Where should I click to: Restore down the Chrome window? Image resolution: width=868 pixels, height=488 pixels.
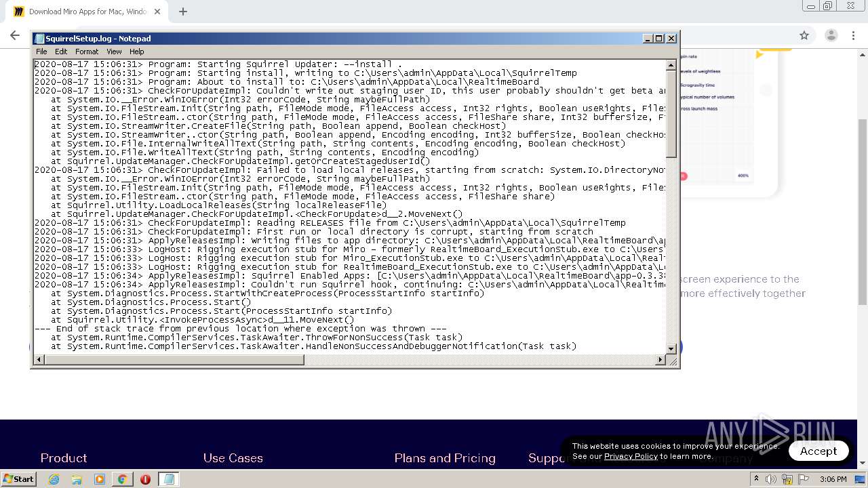click(827, 5)
